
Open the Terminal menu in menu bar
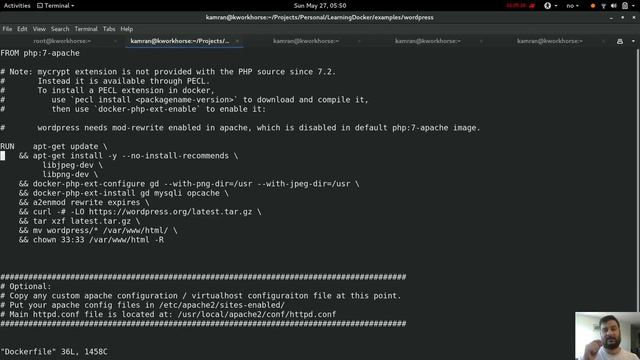(x=86, y=29)
